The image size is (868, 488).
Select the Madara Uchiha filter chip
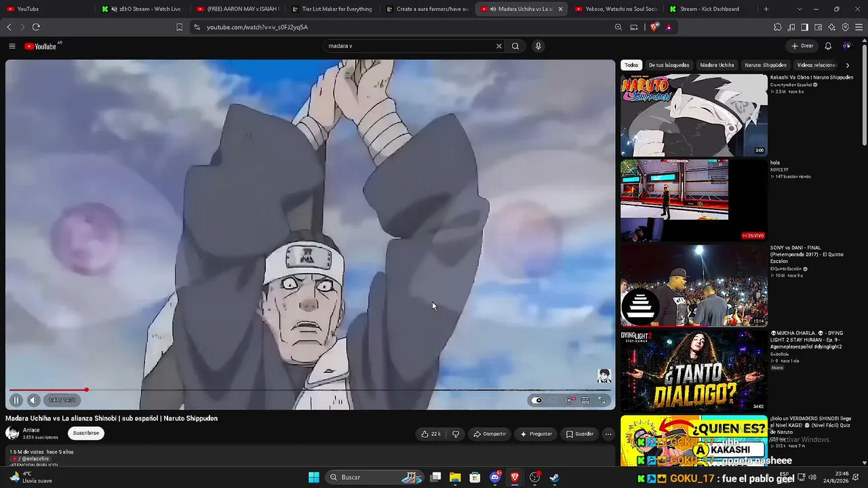coord(717,65)
